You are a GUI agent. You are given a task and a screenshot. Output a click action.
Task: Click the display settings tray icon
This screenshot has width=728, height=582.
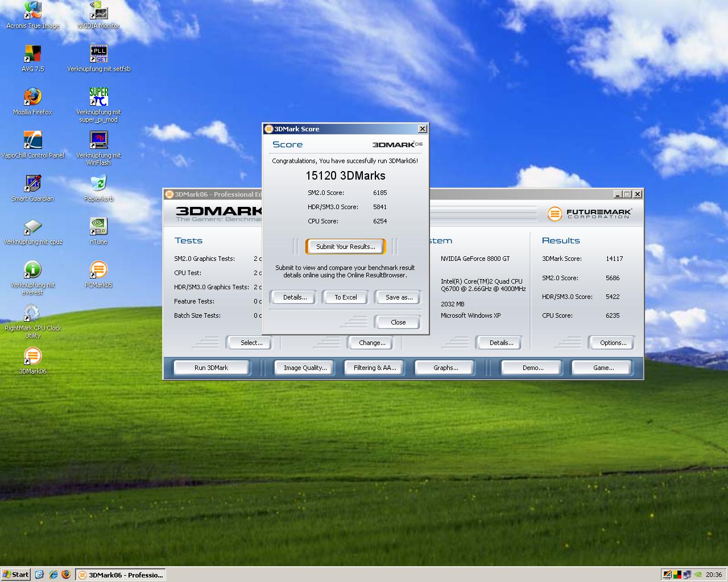point(667,575)
